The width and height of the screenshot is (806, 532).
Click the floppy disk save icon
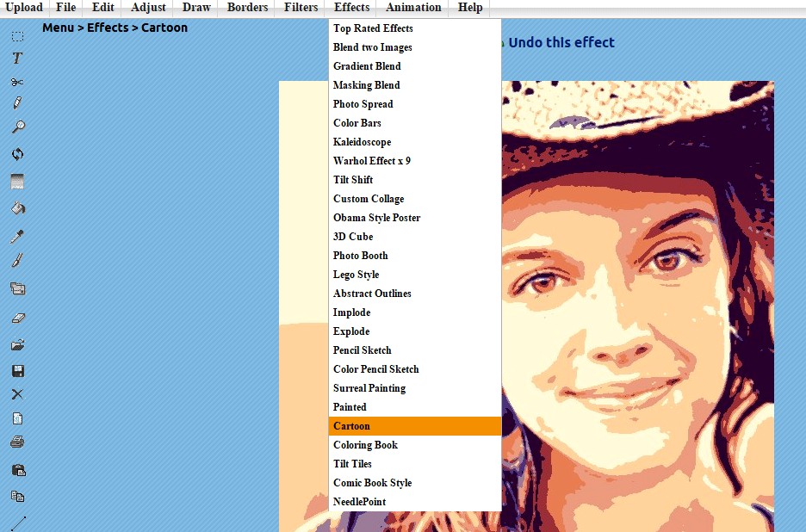17,371
